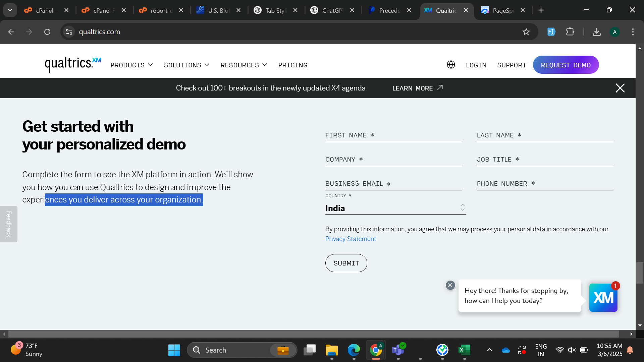Open the SUPPORT link

[512, 65]
